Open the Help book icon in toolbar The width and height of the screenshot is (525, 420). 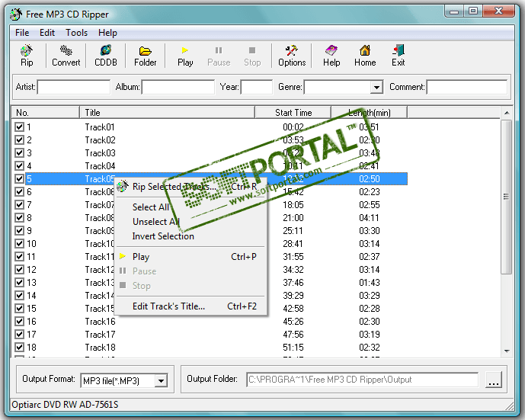[x=331, y=55]
